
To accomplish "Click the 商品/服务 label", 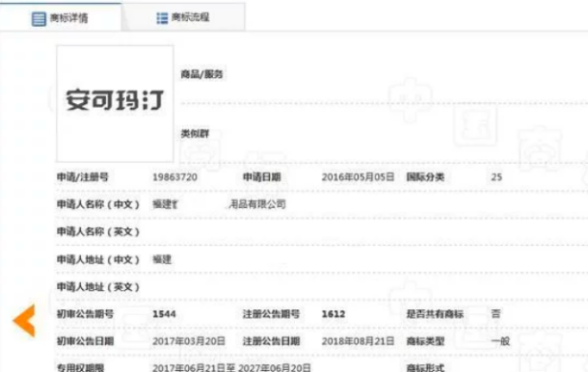I will [x=201, y=74].
